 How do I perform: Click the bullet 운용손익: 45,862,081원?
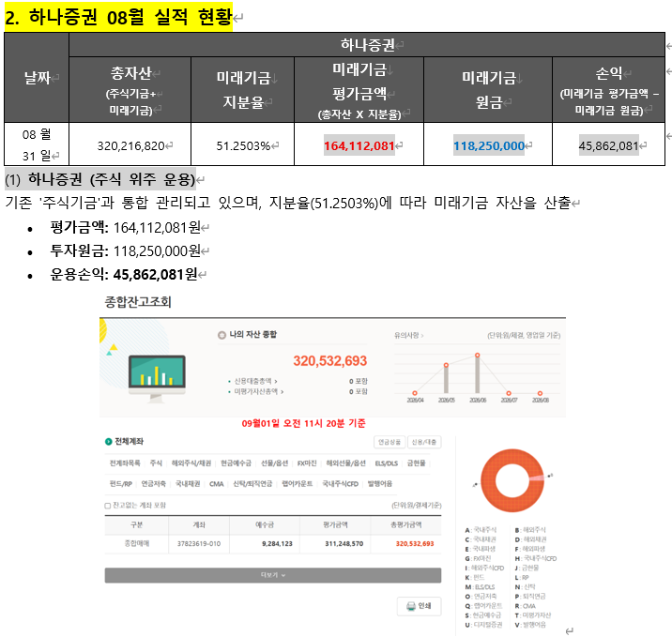pos(124,274)
